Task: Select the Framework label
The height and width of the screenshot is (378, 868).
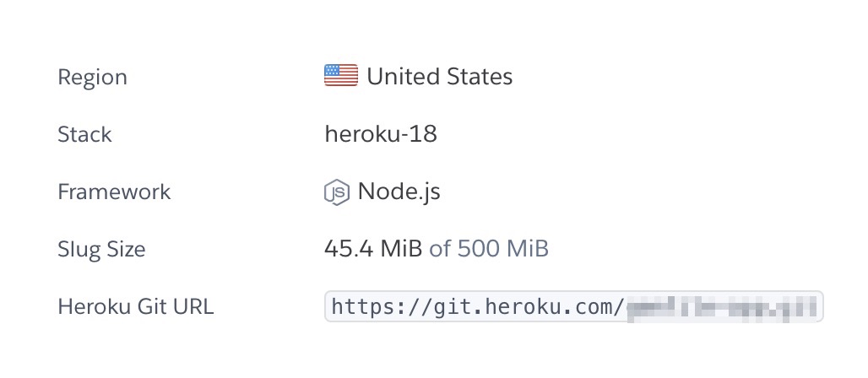Action: pyautogui.click(x=114, y=192)
